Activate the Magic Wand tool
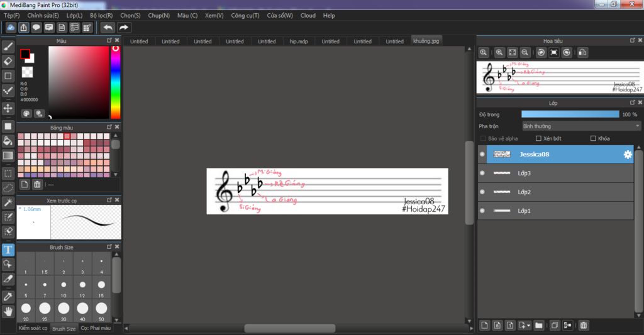 (x=8, y=202)
